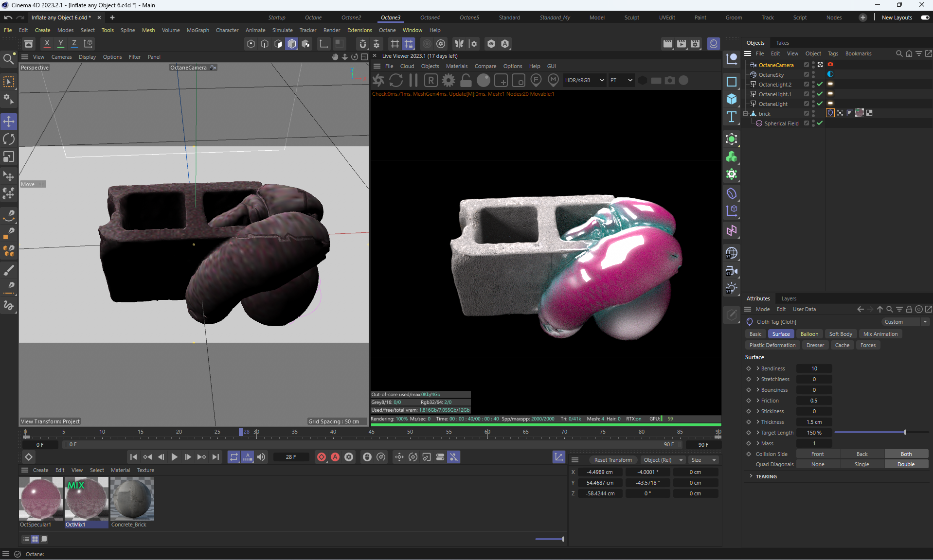
Task: Open the Size dropdown in coordinates panel
Action: [x=703, y=460]
